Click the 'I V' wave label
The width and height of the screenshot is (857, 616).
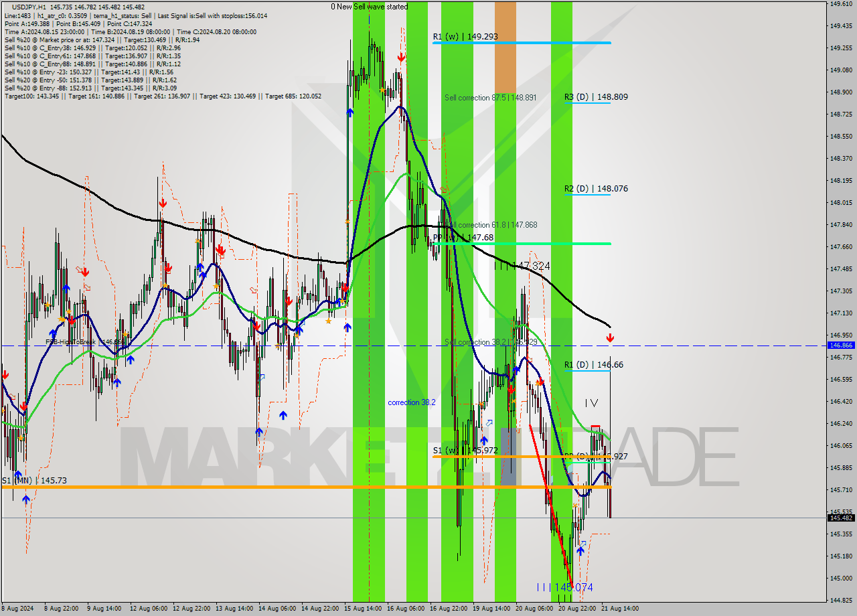591,403
